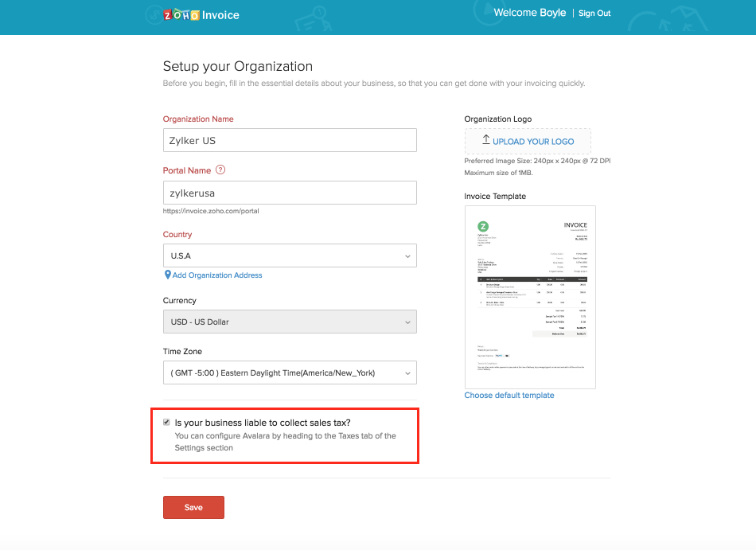Click the green Z logo in invoice preview

[482, 227]
